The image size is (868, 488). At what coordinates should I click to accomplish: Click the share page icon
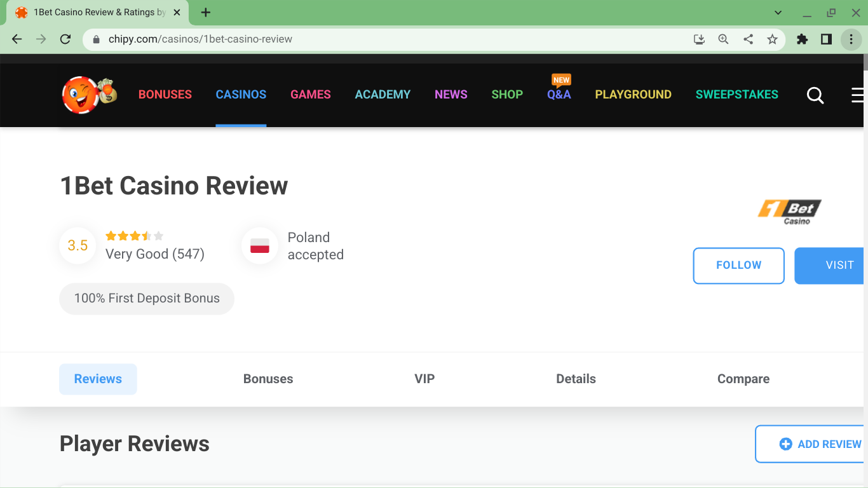tap(748, 39)
